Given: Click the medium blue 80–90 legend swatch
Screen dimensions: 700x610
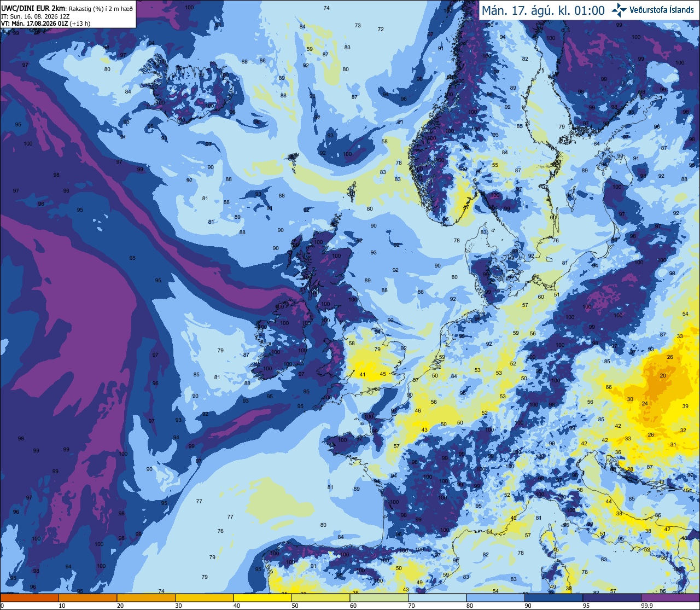Looking at the screenshot, I should (495, 598).
